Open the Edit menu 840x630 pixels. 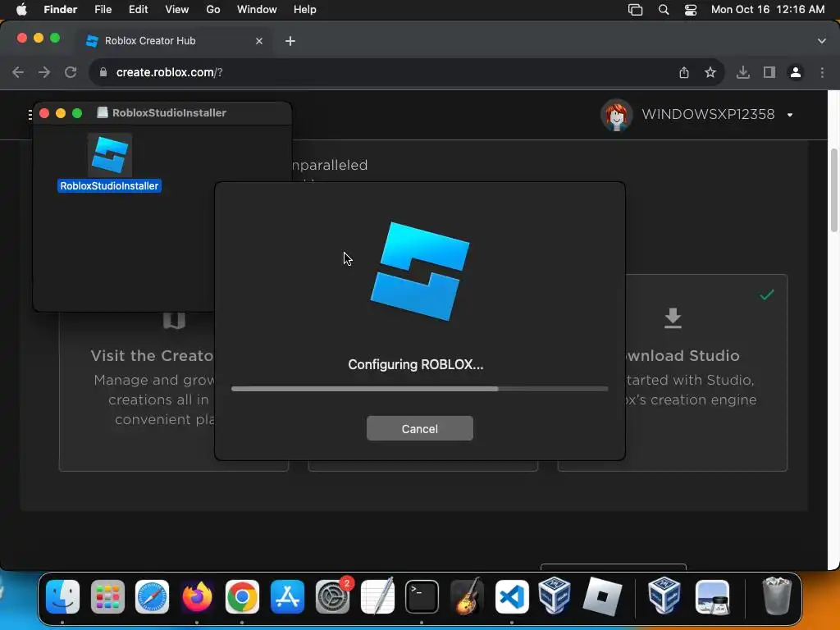pos(138,10)
